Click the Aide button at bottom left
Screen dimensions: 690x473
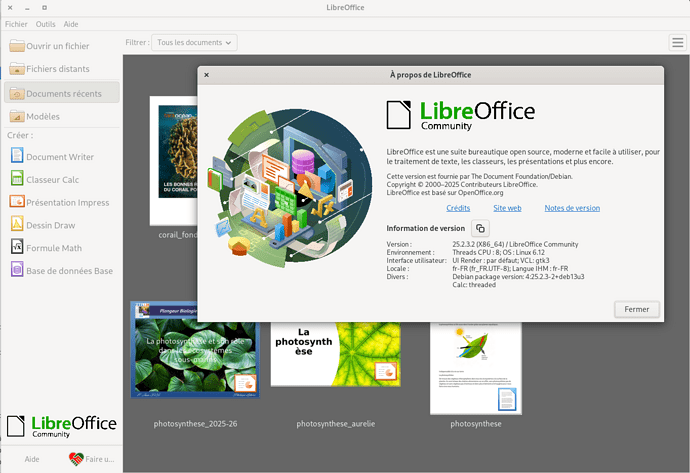click(32, 458)
